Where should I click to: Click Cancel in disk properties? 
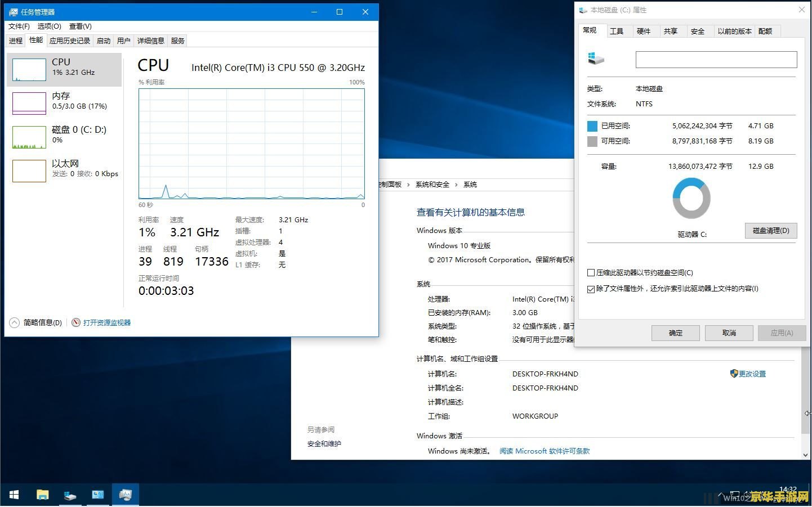pyautogui.click(x=729, y=333)
